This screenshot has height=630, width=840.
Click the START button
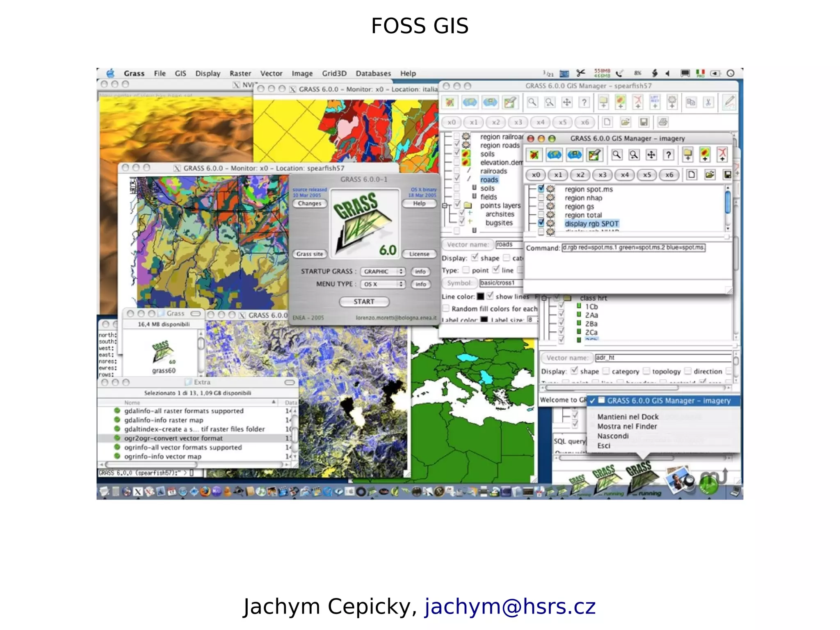coord(364,301)
